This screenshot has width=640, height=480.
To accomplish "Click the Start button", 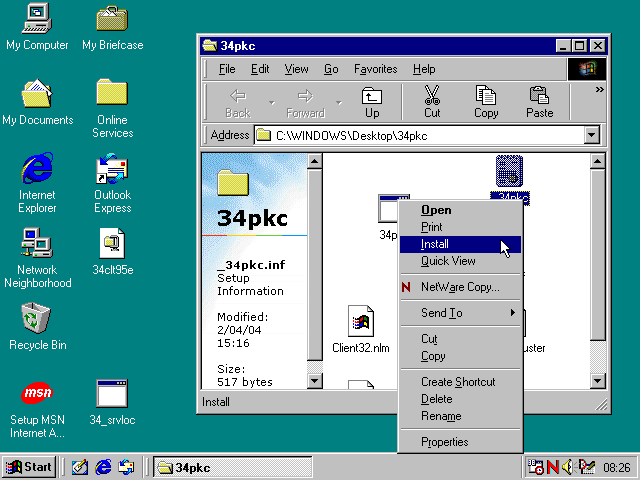I will [x=29, y=467].
